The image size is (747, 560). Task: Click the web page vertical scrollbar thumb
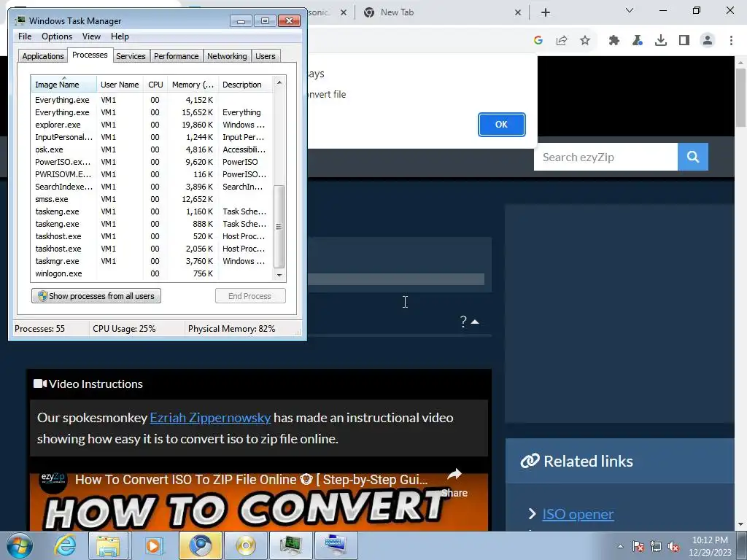point(741,98)
